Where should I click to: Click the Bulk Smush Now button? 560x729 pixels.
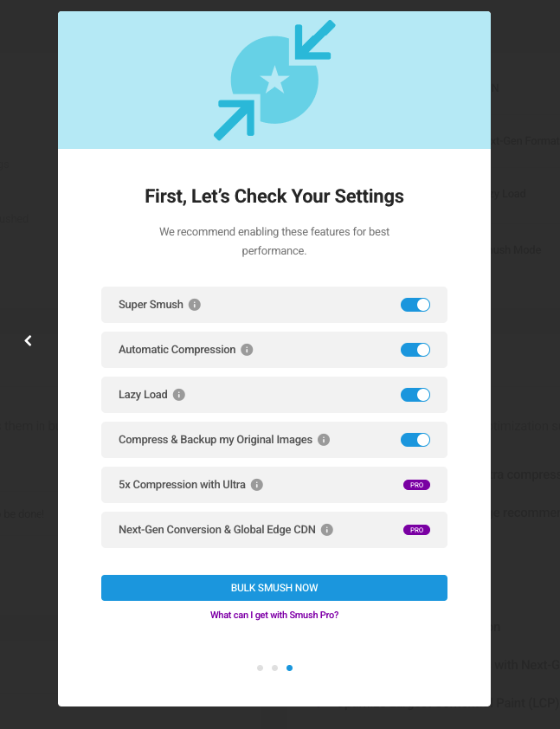[x=274, y=588]
